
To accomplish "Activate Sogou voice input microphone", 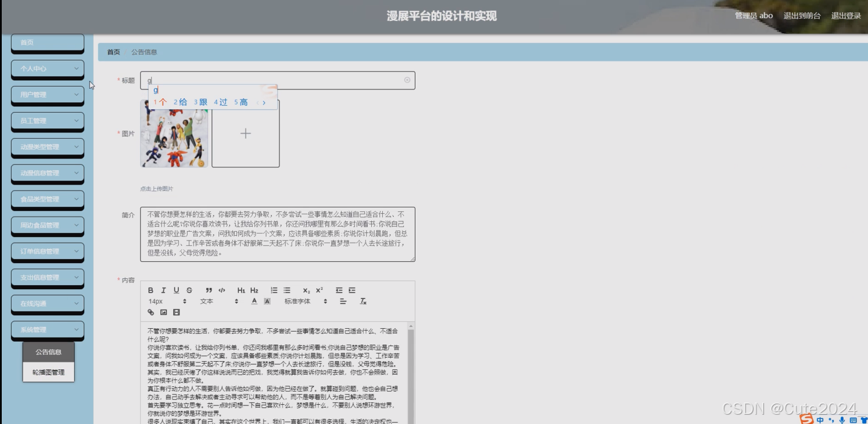I will (842, 420).
